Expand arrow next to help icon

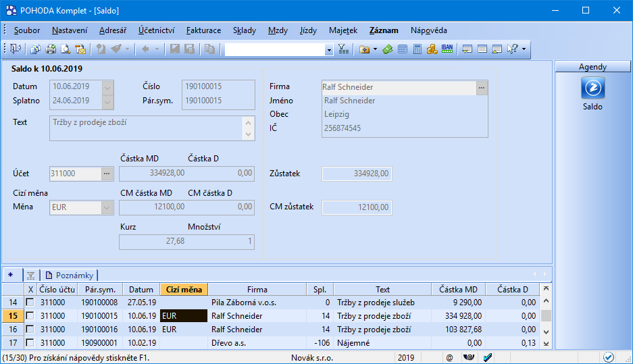pos(524,49)
